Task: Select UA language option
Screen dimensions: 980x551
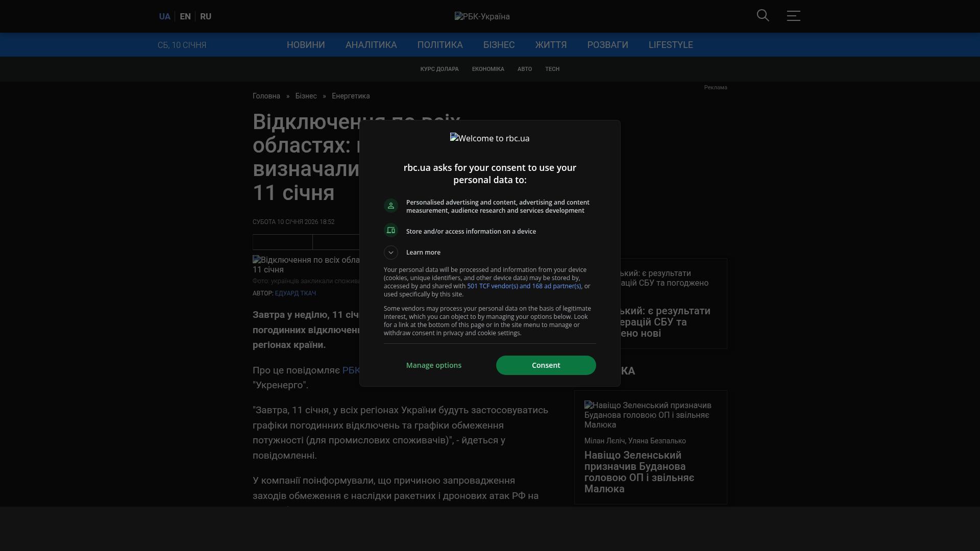Action: coord(164,16)
